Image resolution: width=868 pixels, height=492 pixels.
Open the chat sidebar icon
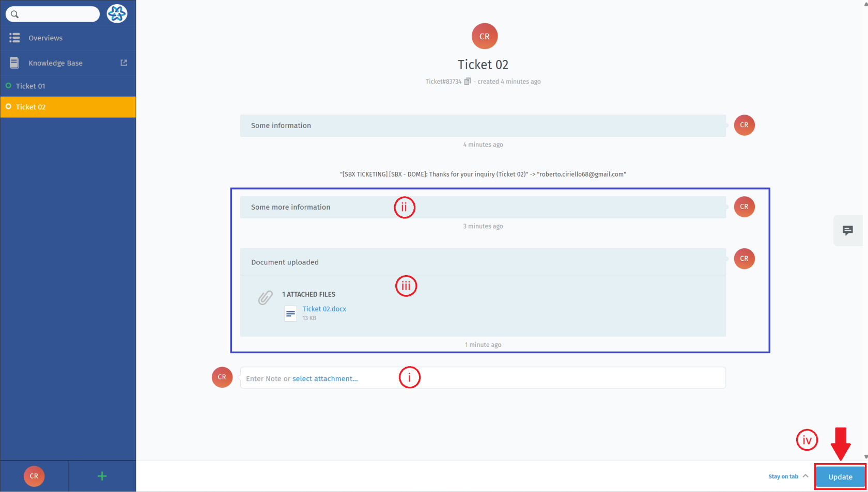tap(848, 230)
